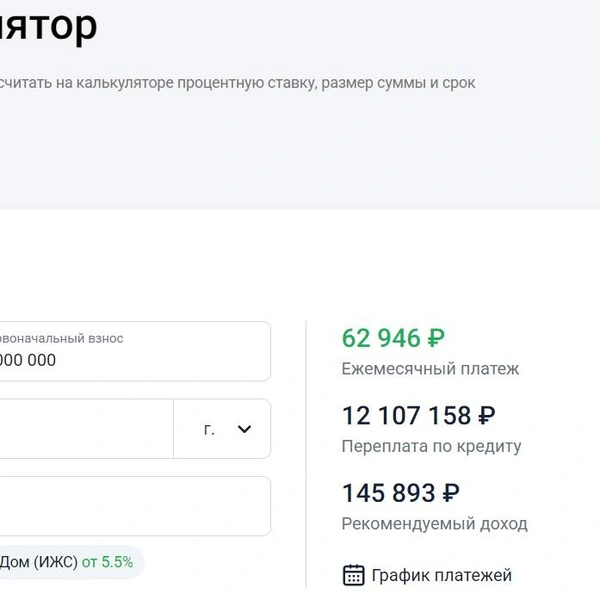
Task: Click the chevron arrow next to г.
Action: coord(244,429)
